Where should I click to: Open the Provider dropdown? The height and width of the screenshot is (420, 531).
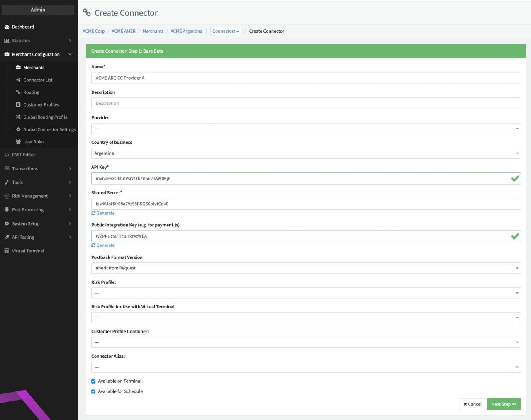tap(517, 128)
